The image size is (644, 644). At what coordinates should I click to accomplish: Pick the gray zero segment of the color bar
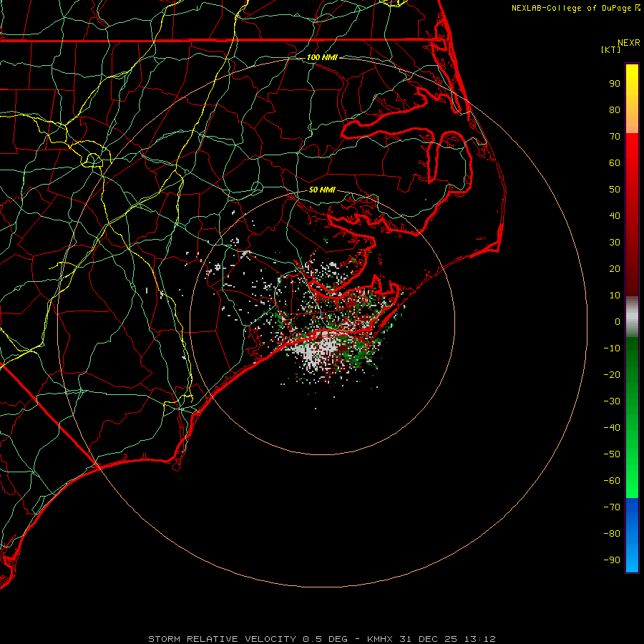pos(632,317)
